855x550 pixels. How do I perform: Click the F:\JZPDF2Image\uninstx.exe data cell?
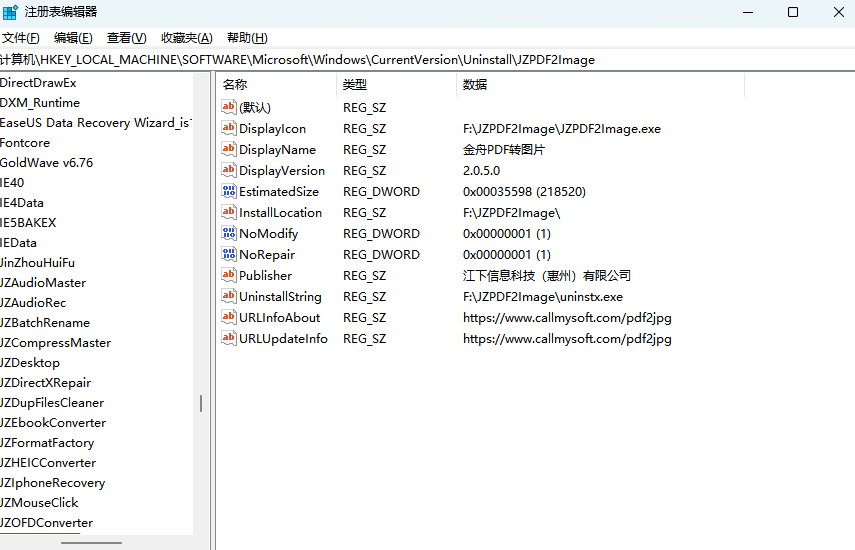tap(543, 297)
